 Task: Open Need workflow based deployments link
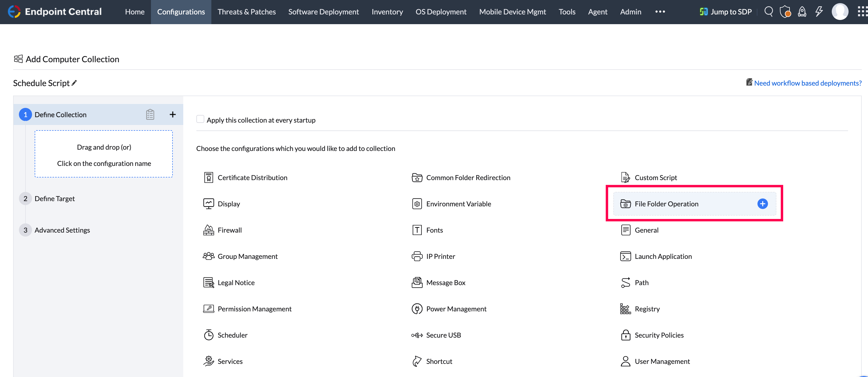(808, 83)
